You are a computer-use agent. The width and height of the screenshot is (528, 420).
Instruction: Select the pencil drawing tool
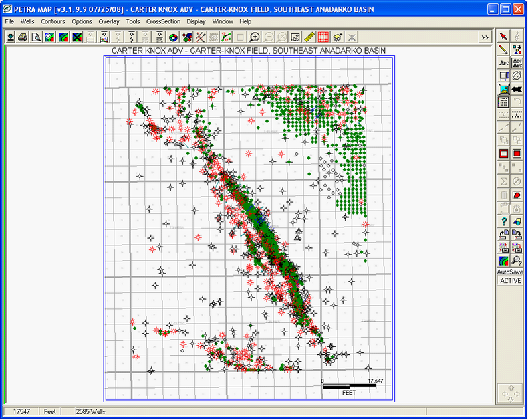[x=503, y=49]
